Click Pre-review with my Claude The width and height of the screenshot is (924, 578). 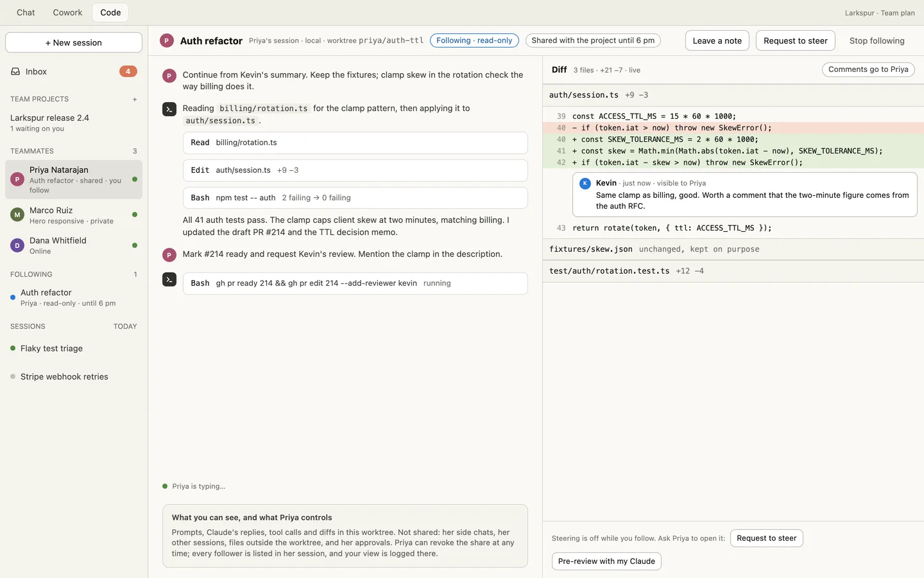606,561
